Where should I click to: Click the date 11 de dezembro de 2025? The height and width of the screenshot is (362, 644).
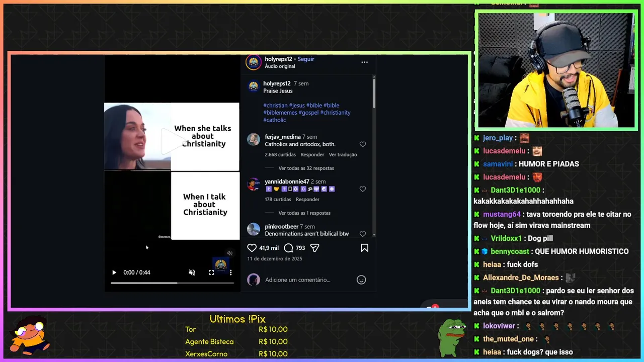coord(275,259)
